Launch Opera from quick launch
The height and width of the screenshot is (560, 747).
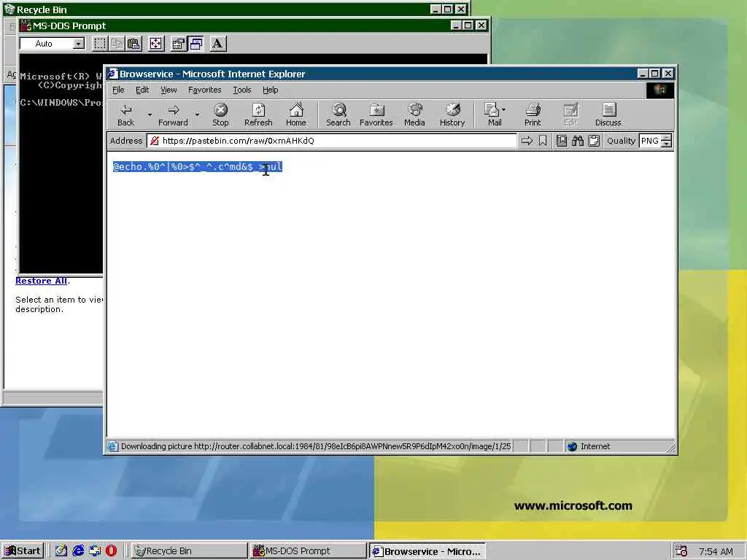111,551
